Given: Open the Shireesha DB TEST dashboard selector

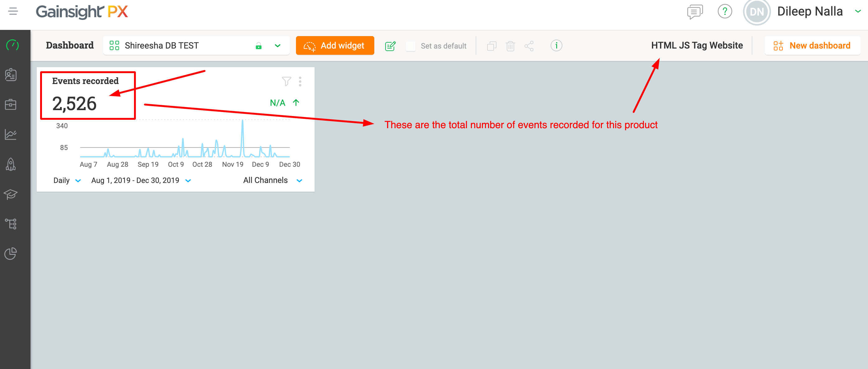Looking at the screenshot, I should [196, 45].
